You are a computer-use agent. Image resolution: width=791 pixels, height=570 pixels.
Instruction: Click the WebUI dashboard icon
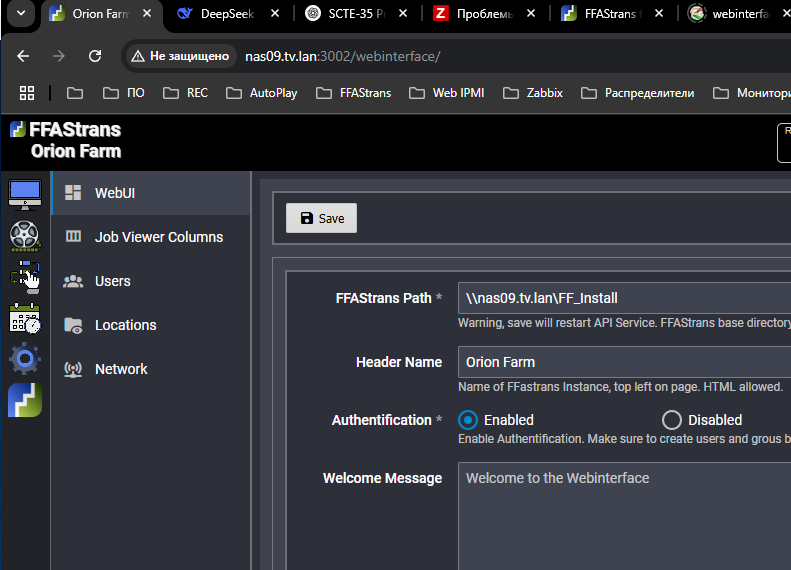tap(73, 193)
